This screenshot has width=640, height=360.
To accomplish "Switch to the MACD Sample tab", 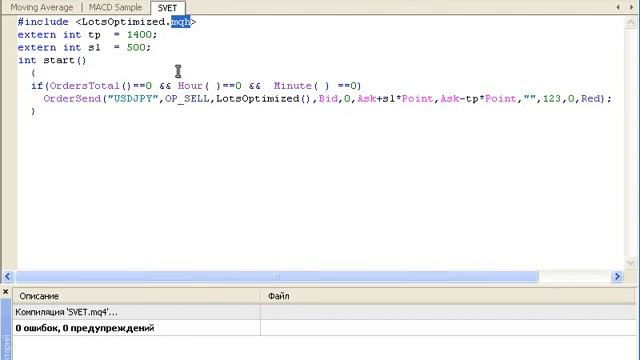I will [x=115, y=7].
